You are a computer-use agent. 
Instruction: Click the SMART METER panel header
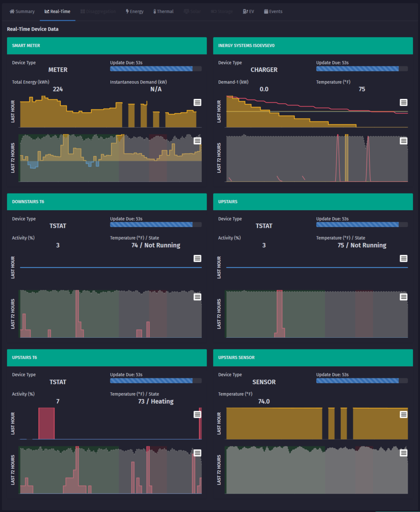click(x=107, y=46)
